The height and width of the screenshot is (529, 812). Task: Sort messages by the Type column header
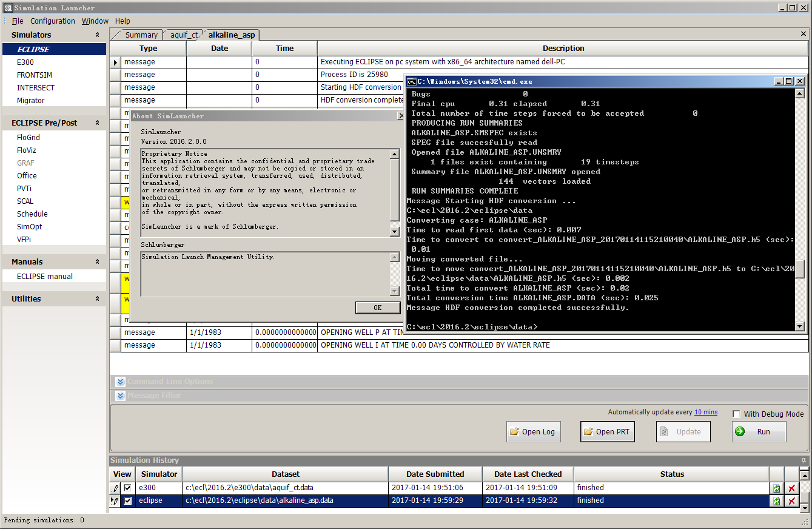point(148,49)
